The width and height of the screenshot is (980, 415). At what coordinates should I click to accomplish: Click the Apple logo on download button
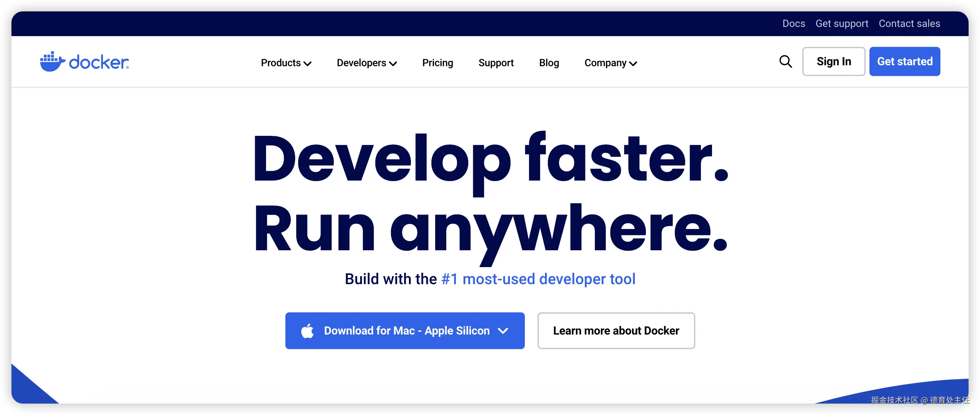point(307,330)
